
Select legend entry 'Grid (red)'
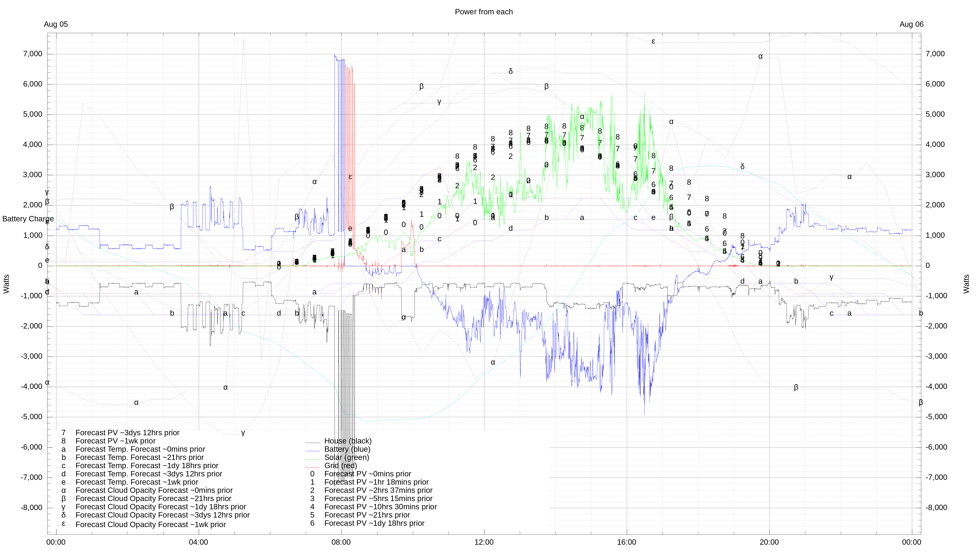click(341, 465)
